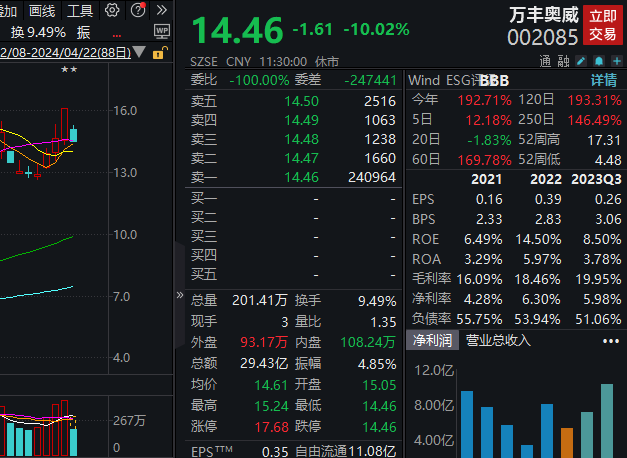Click the sell-three price 14.48
This screenshot has width=627, height=458.
click(x=302, y=139)
